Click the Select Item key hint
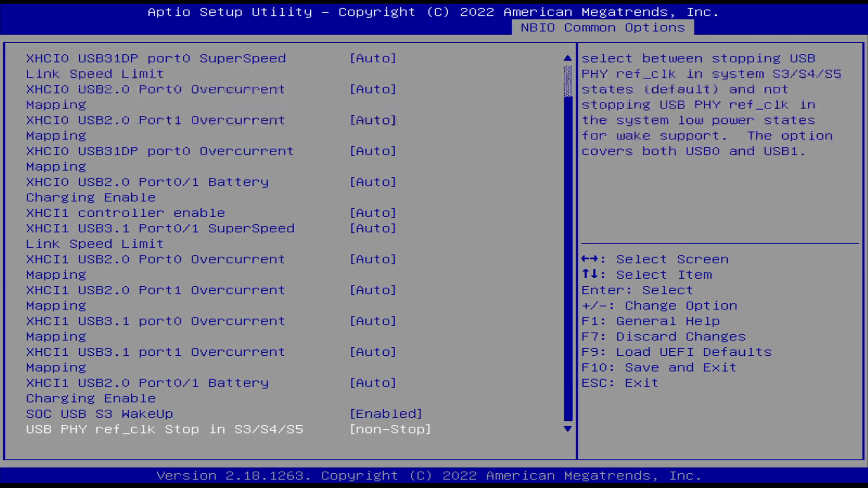This screenshot has height=488, width=868. pos(647,275)
